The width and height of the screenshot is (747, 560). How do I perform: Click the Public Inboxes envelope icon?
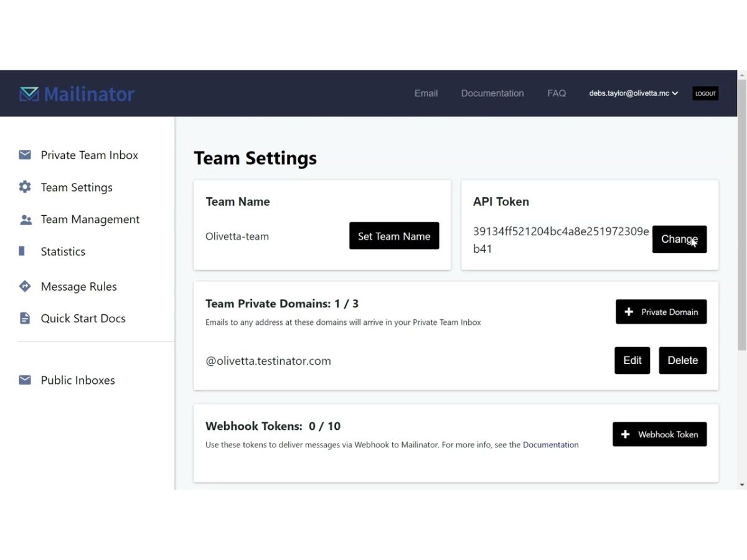25,380
